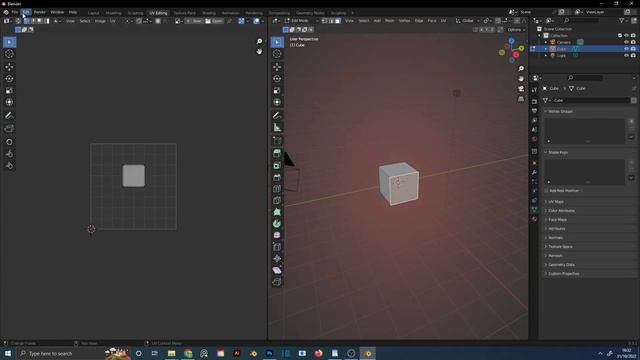Select the Shrink/Fatten tool

[x=277, y=258]
